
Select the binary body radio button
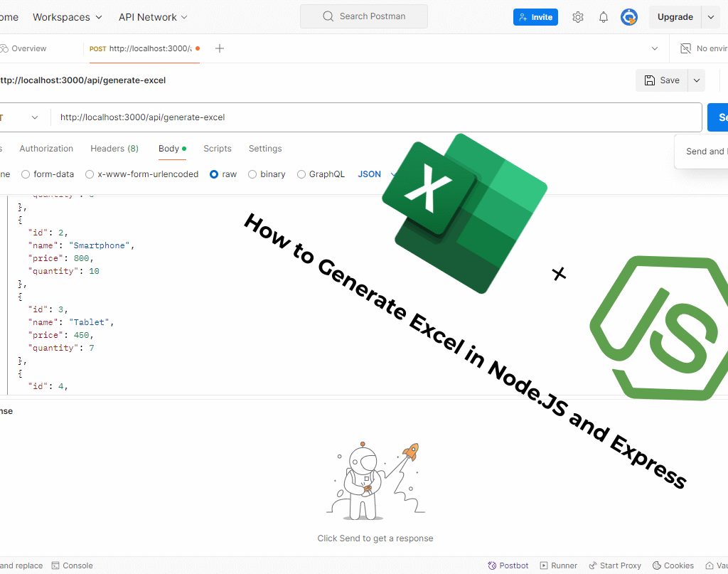[x=252, y=174]
